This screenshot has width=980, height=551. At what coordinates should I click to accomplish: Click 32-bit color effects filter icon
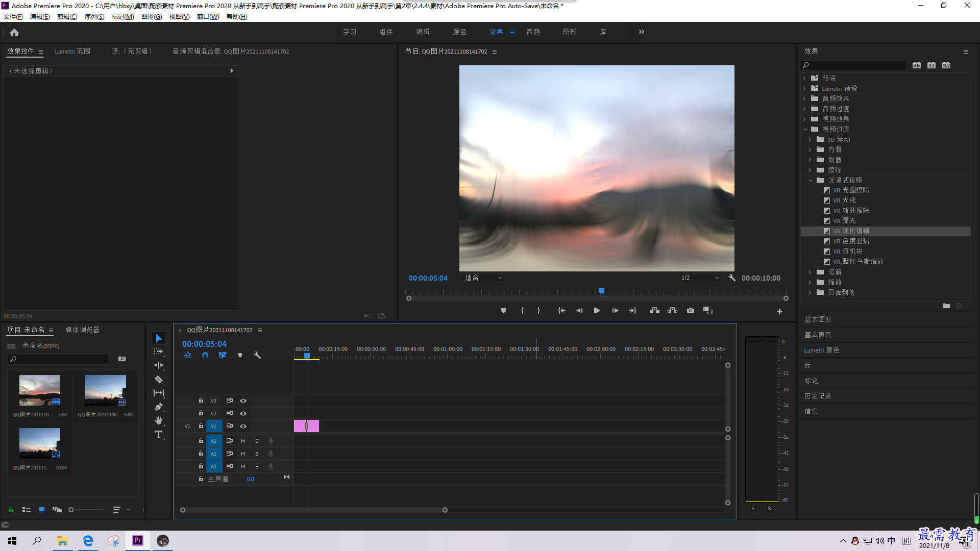(932, 65)
